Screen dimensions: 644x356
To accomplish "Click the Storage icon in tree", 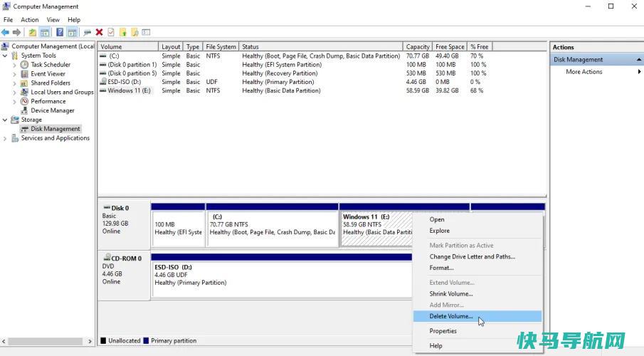I will pyautogui.click(x=15, y=120).
